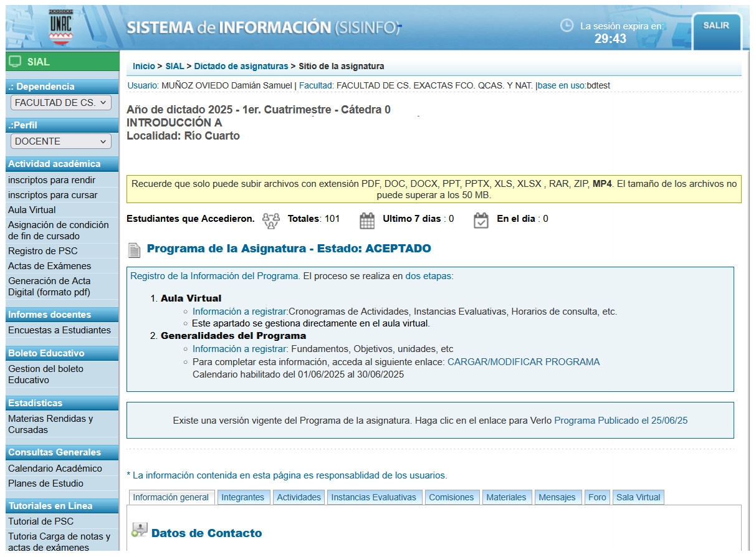Switch to the Integrantes tab

click(243, 497)
